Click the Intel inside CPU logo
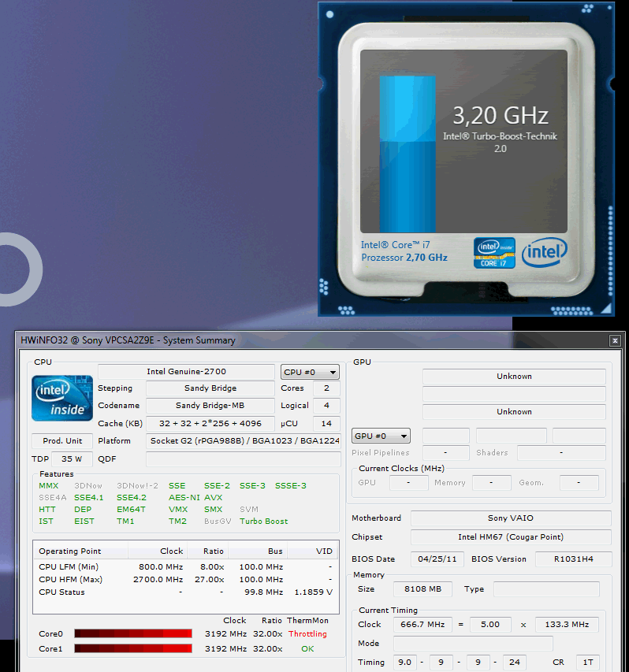629x672 pixels. tap(62, 398)
